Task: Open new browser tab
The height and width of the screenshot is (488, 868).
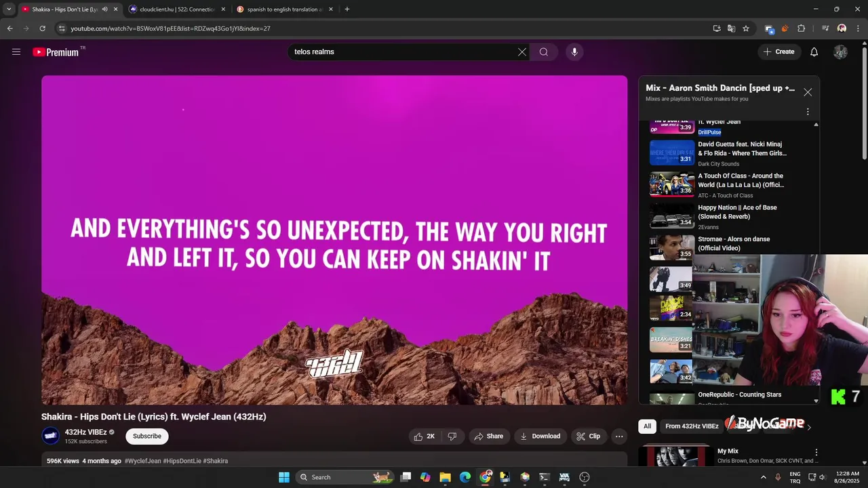Action: [347, 9]
